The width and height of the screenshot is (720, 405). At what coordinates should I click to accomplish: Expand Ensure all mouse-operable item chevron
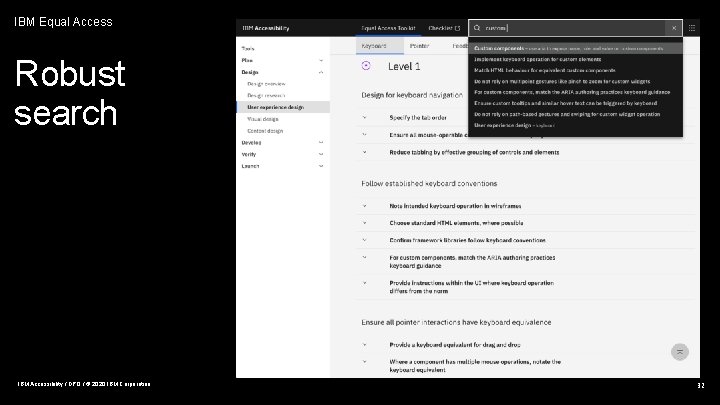point(365,135)
